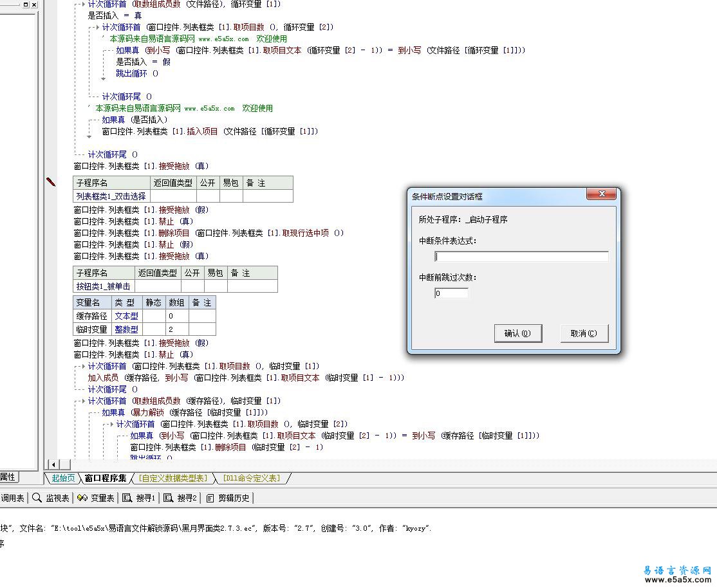Click the 如果真 (暴力解锁 statement

(x=185, y=412)
